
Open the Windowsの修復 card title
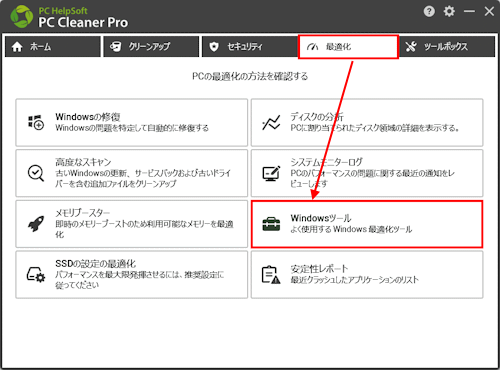[88, 117]
